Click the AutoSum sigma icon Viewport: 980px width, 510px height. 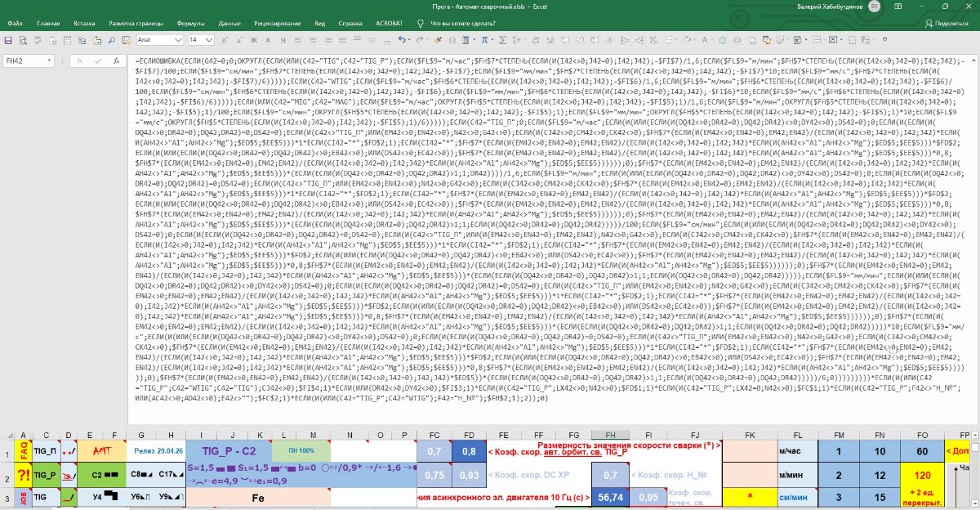[502, 39]
